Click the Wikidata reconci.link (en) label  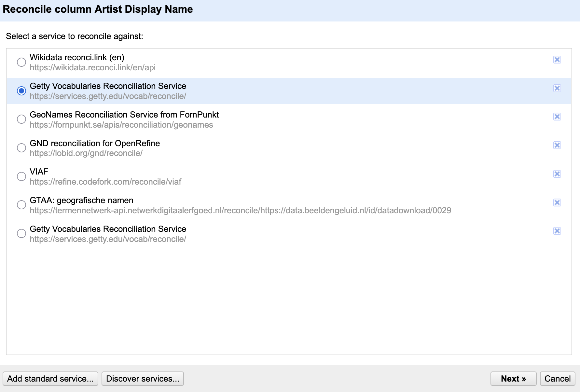tap(77, 57)
